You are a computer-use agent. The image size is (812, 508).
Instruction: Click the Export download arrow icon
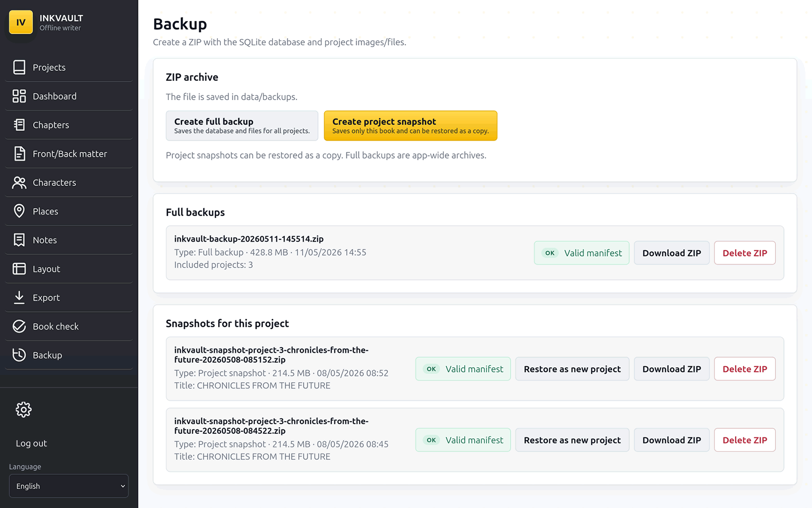coord(19,297)
